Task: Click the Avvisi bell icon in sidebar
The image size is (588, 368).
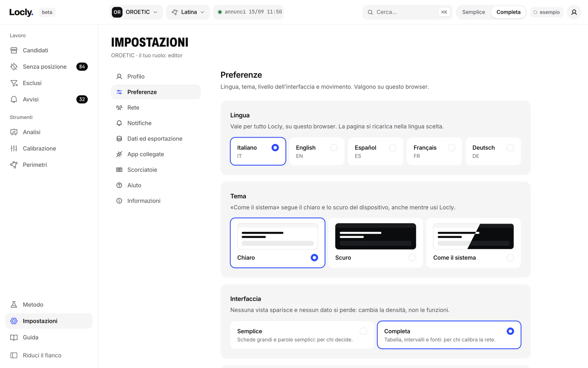Action: 14,99
